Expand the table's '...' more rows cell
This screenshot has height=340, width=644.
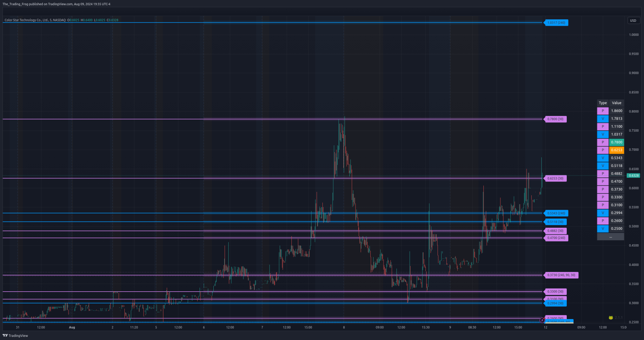611,237
